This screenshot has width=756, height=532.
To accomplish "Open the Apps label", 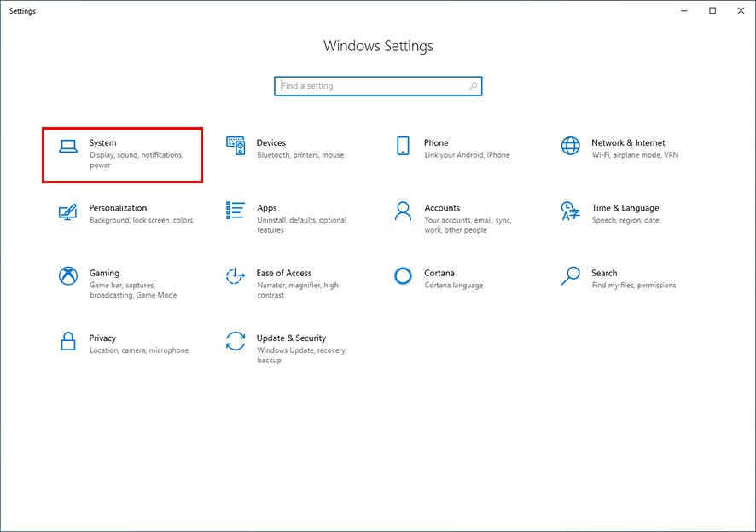I will coord(266,208).
